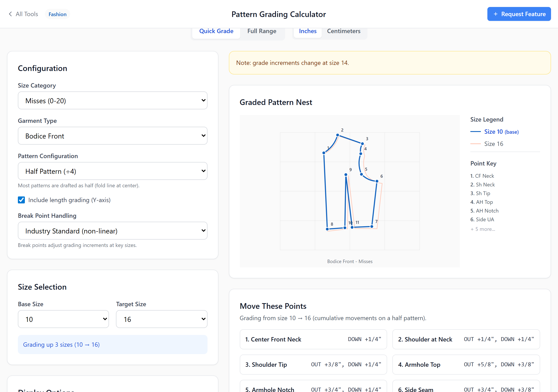Expand Break Point Handling dropdown
This screenshot has width=558, height=392.
[x=112, y=231]
